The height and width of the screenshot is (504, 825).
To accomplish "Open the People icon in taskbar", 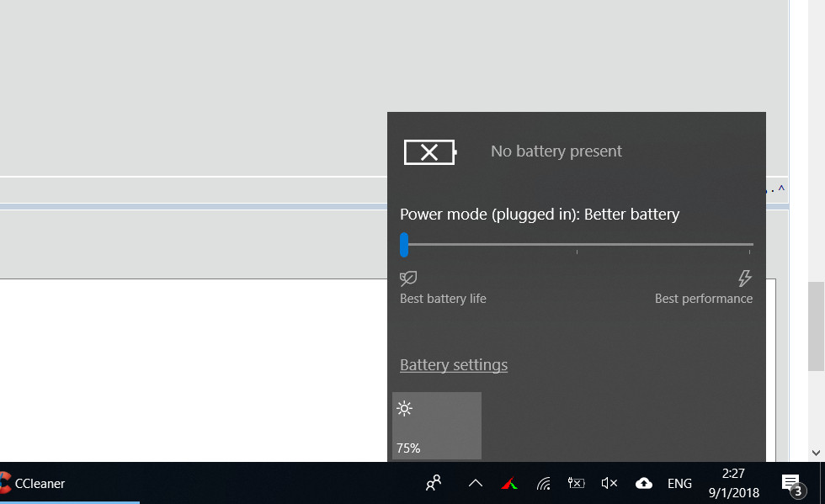I will [x=434, y=483].
